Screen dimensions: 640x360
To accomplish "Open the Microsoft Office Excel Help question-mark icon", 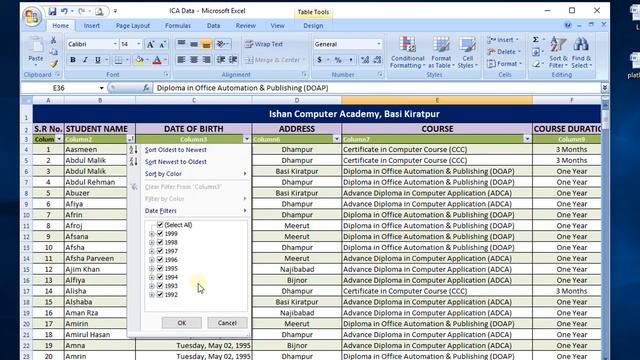I will (x=567, y=25).
